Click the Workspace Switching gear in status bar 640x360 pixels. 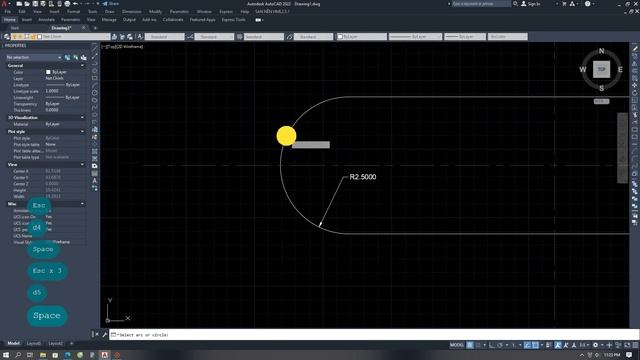596,345
